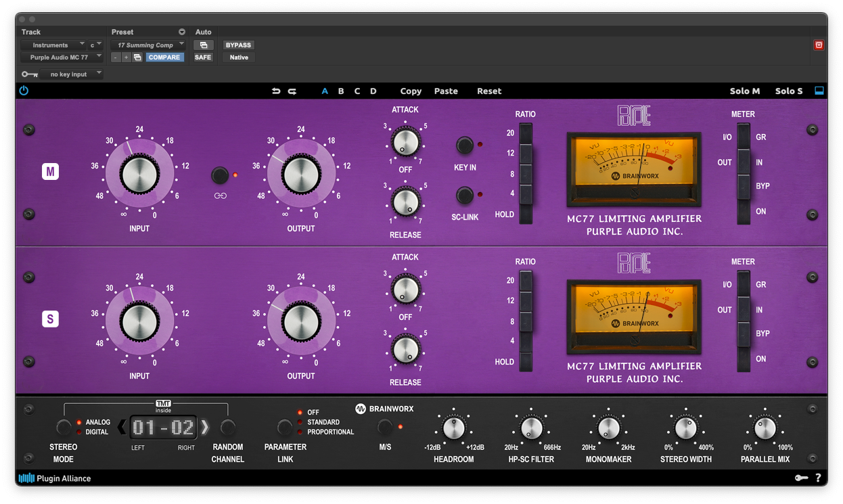Click the COMPARE button
Screen dimensions: 843x504
[x=164, y=58]
